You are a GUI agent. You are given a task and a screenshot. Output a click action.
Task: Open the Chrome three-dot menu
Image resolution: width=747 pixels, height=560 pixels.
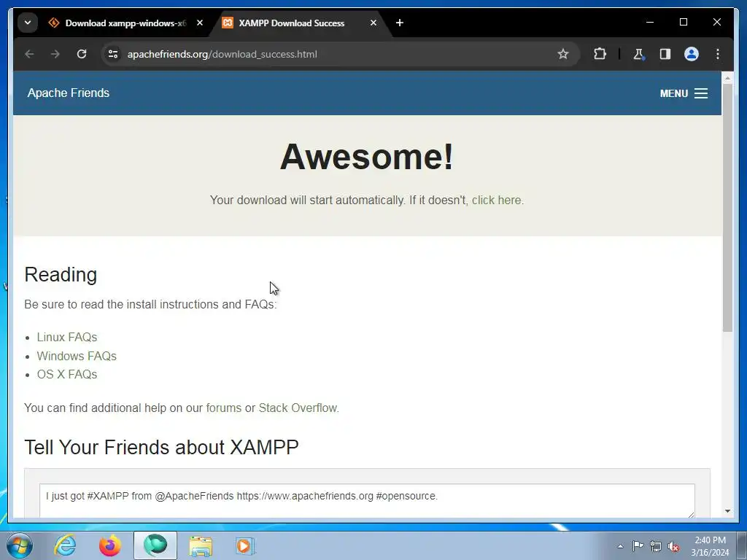[x=718, y=54]
